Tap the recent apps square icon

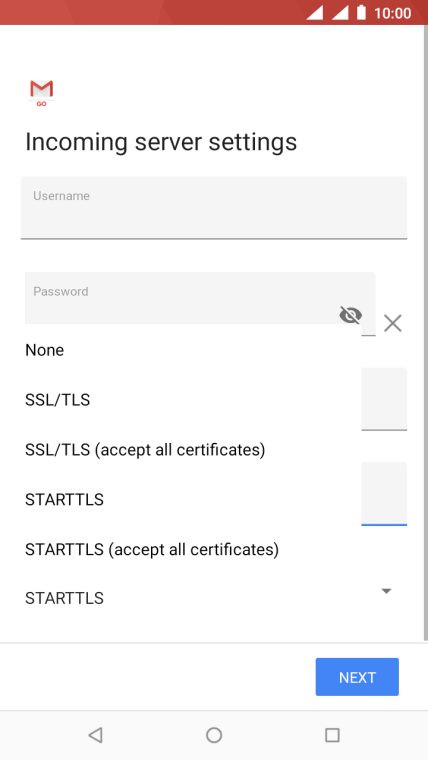pyautogui.click(x=332, y=735)
